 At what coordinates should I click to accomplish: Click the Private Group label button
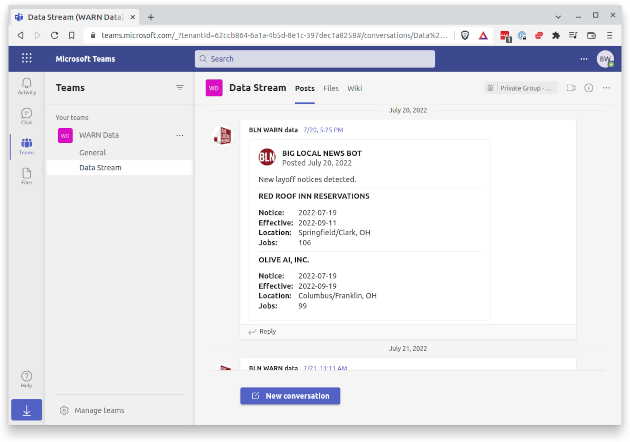point(521,88)
